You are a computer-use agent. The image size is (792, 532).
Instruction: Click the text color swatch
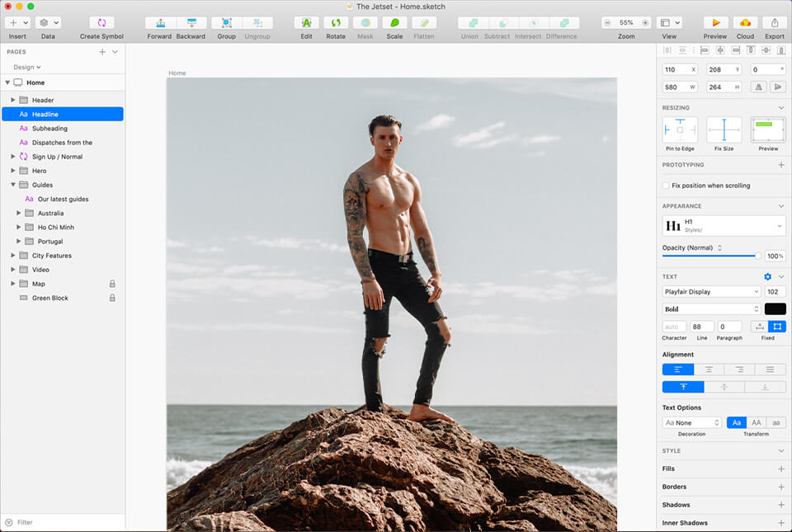775,309
